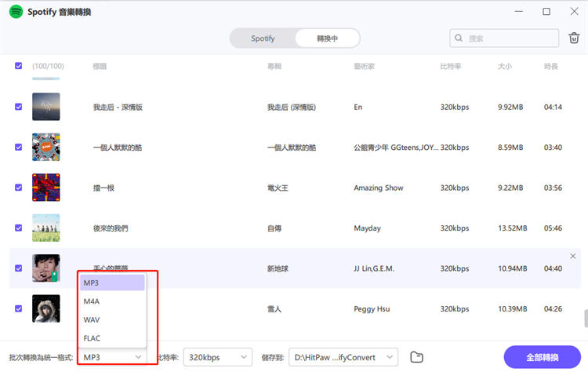The image size is (588, 372).
Task: Uncheck the 我走后 - 深情版 track checkbox
Action: pos(18,107)
